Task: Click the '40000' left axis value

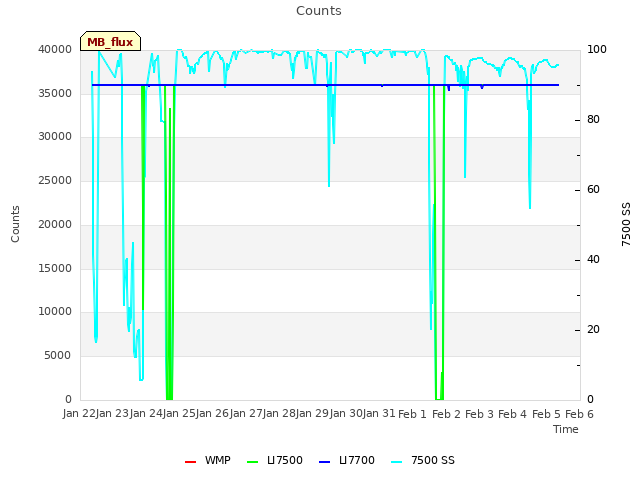Action: (55, 50)
